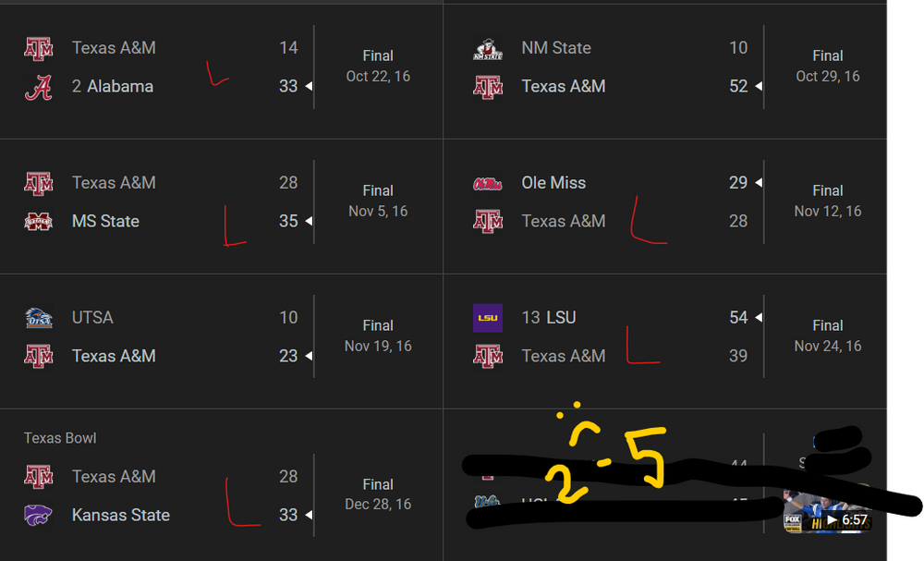Click the NM State team logo
The image size is (924, 561).
tap(488, 48)
